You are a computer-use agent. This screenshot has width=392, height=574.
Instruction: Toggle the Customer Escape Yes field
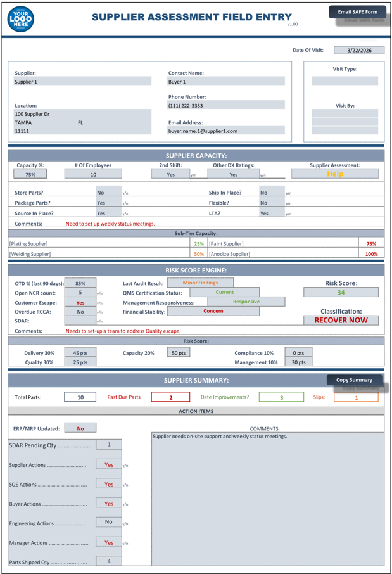point(80,302)
